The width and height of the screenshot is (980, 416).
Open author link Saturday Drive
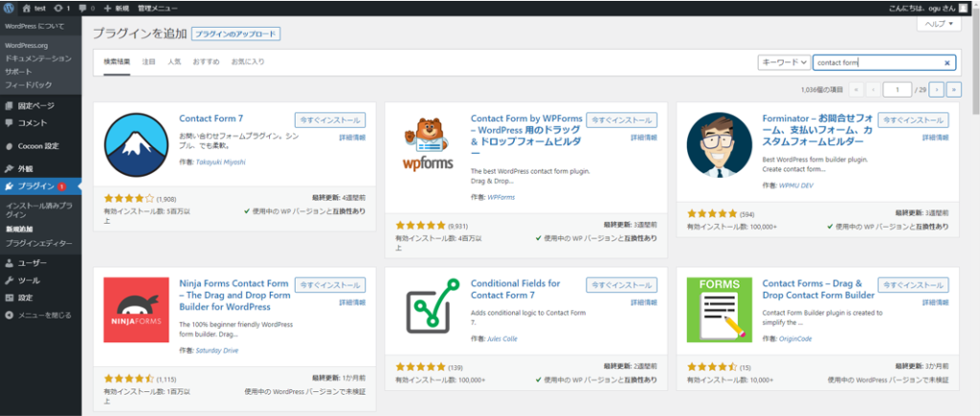click(217, 350)
